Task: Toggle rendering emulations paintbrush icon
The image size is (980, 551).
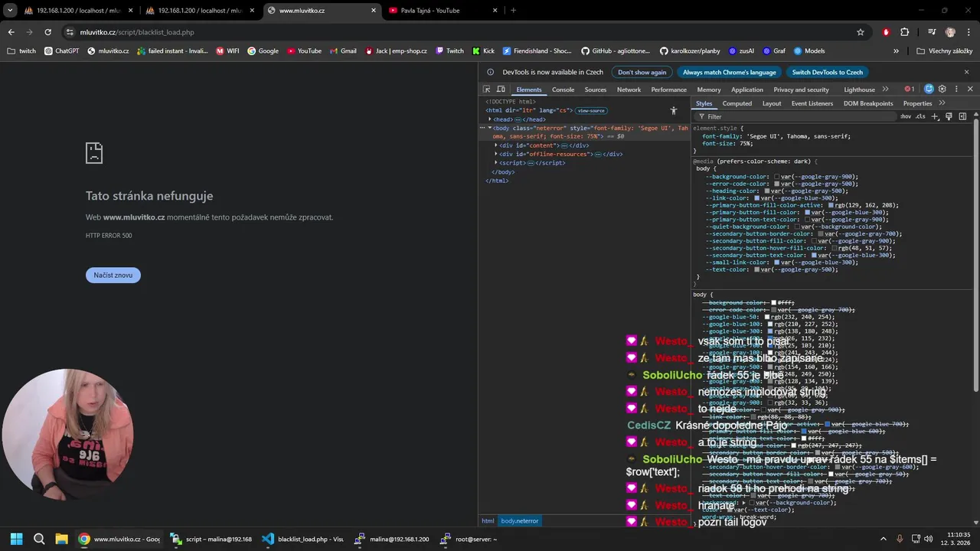Action: [x=949, y=116]
